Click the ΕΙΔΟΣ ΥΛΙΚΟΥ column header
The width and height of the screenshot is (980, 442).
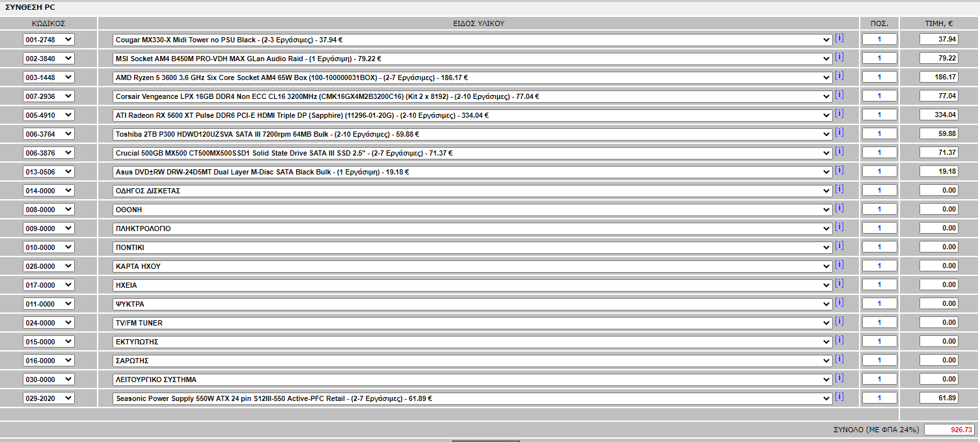[479, 23]
